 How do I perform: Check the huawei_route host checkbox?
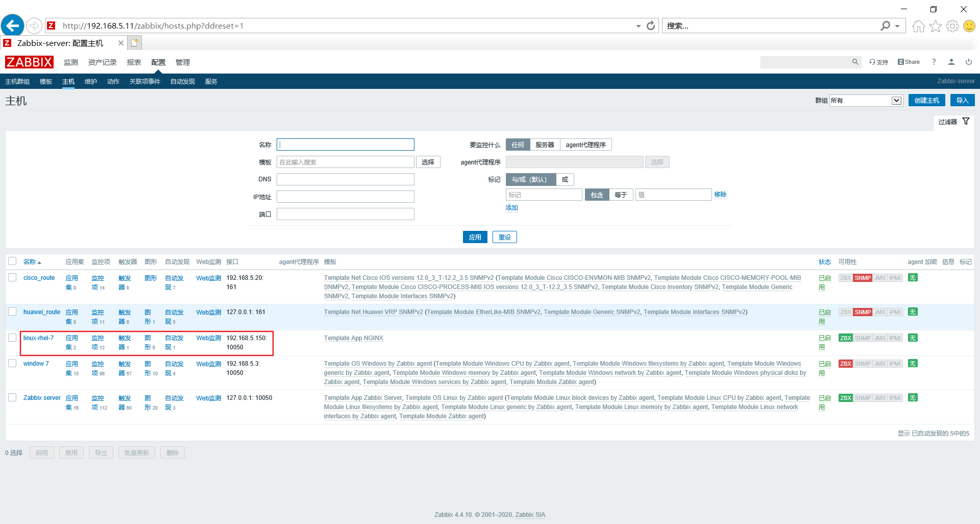(x=12, y=312)
